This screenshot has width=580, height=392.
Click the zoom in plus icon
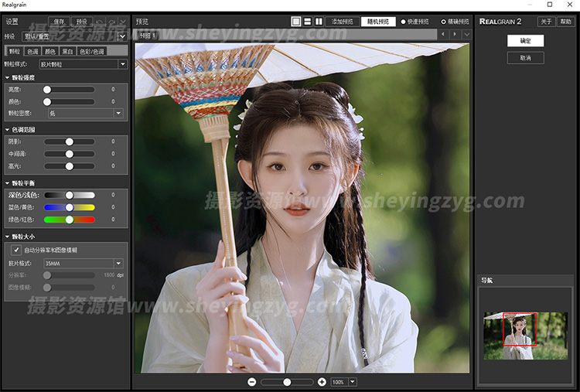322,382
